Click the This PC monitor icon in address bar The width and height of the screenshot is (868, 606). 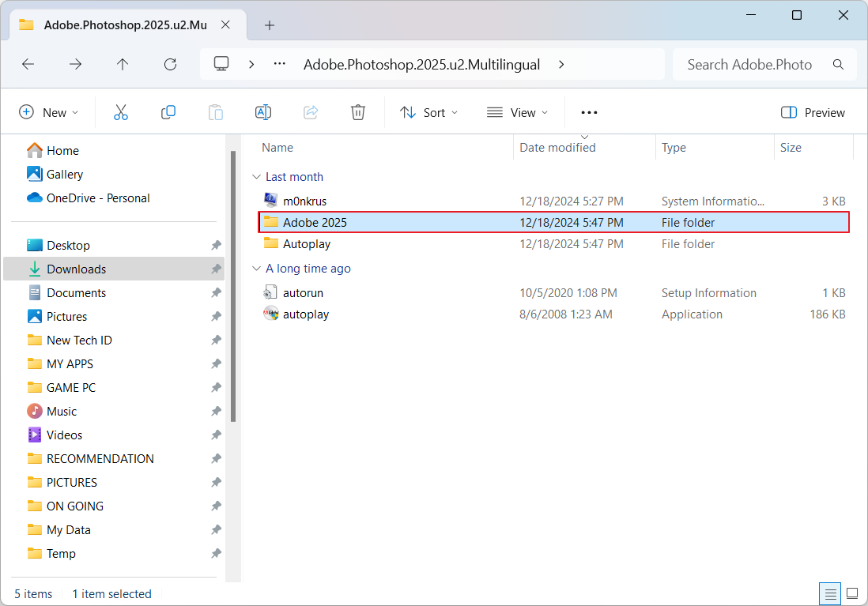pyautogui.click(x=221, y=64)
